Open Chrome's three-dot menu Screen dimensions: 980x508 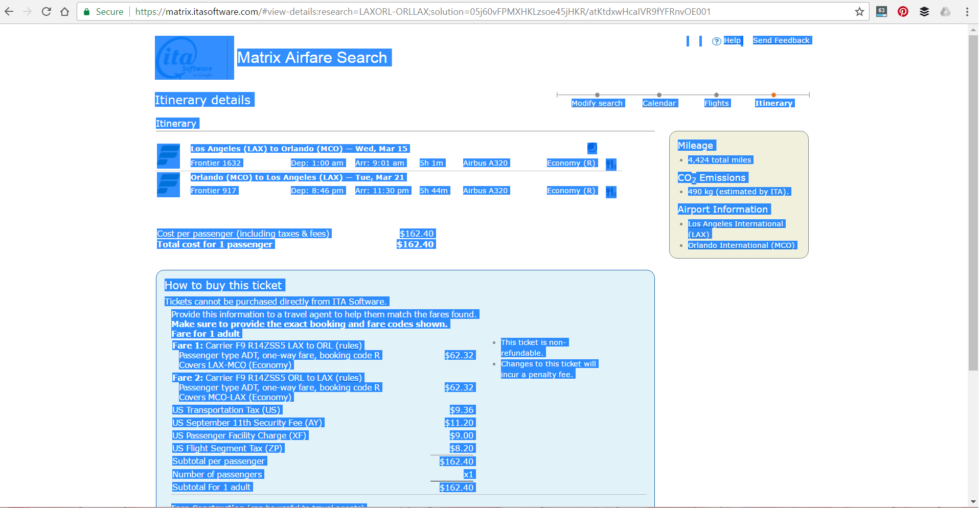tap(968, 11)
